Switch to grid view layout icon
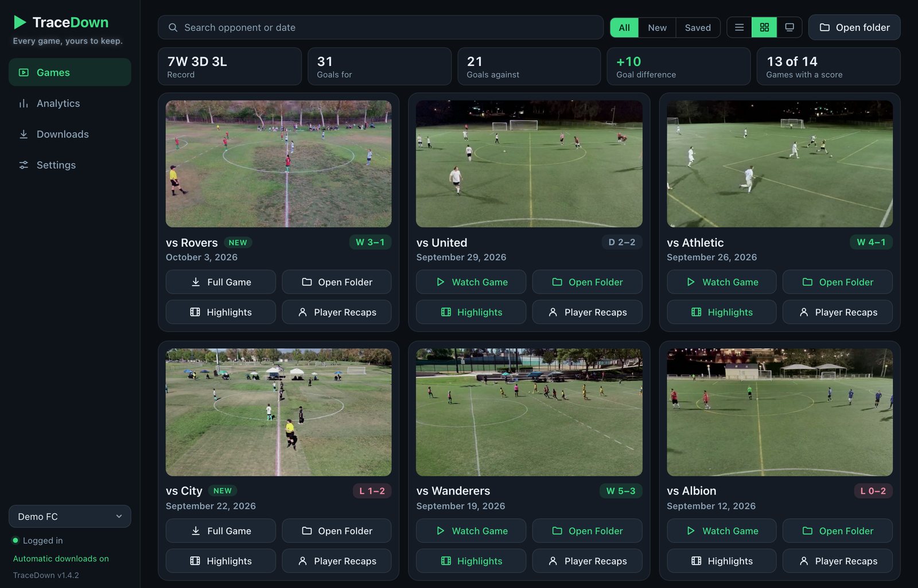 click(x=764, y=28)
